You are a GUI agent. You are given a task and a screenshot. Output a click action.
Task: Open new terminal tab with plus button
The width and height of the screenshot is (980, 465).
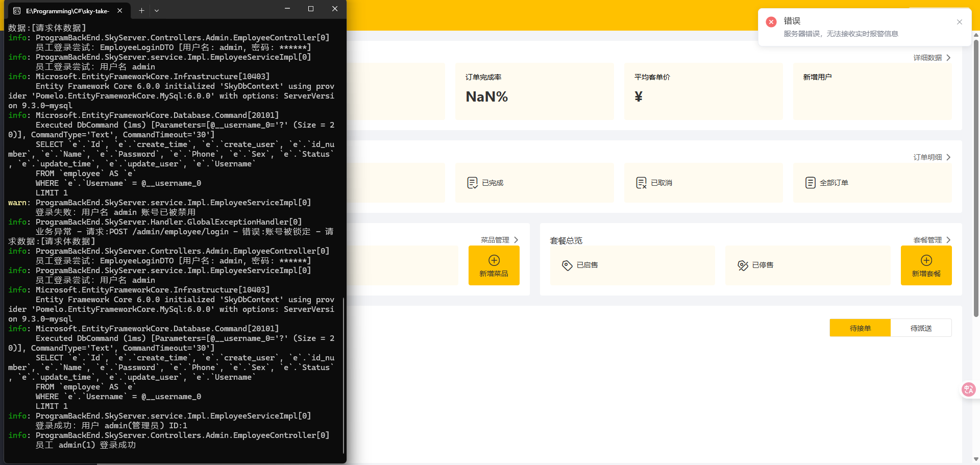point(141,10)
